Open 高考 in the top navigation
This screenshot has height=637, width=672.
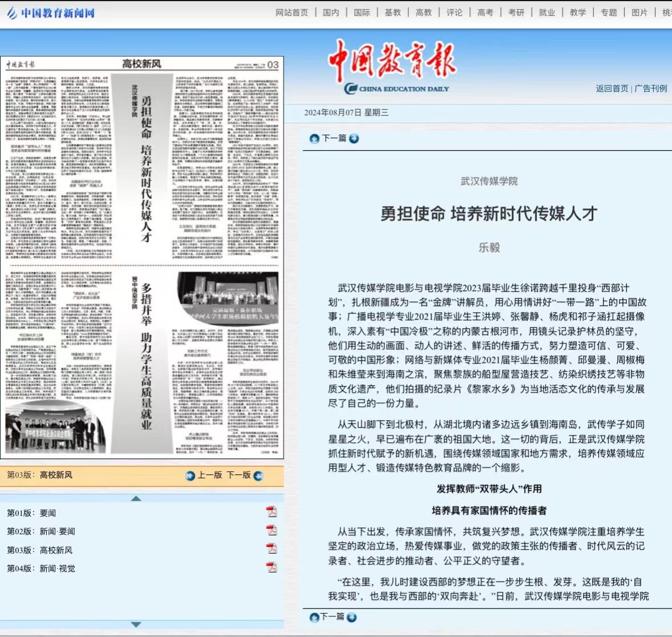coord(485,13)
